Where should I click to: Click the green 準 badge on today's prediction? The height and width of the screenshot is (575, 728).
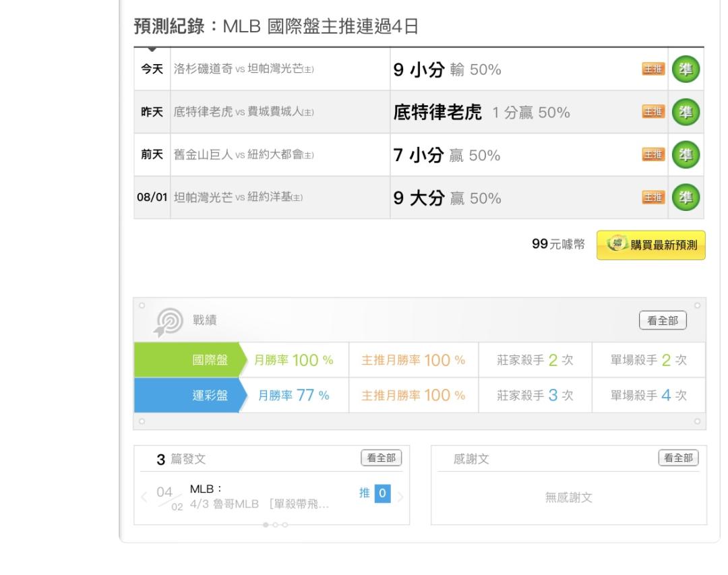point(686,69)
